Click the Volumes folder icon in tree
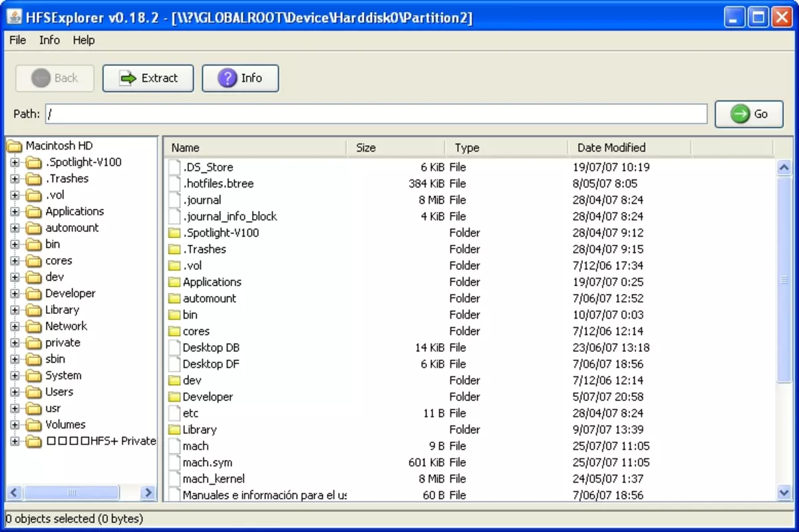This screenshot has height=532, width=799. point(34,425)
